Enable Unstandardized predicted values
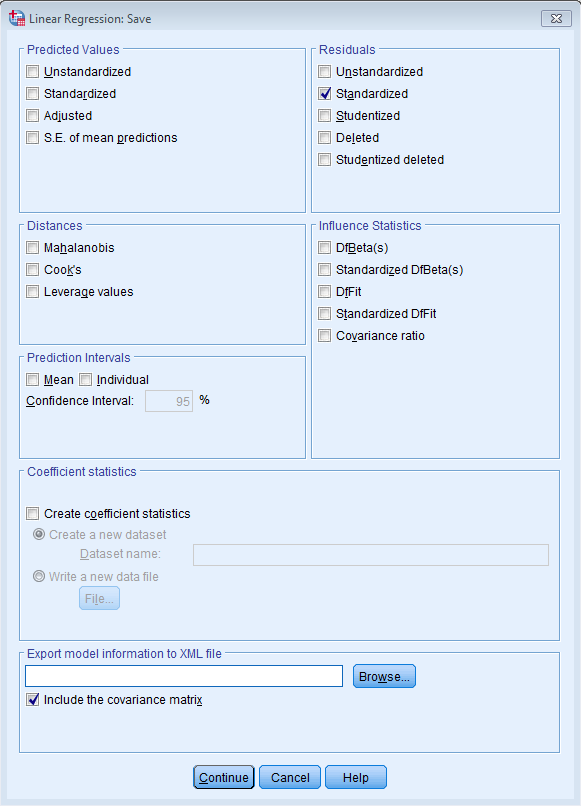The image size is (581, 806). pos(31,71)
